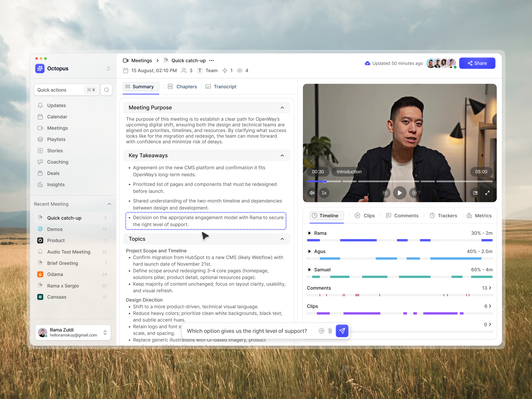This screenshot has height=399, width=532.
Task: Open the Clips tab in video panel
Action: [365, 215]
